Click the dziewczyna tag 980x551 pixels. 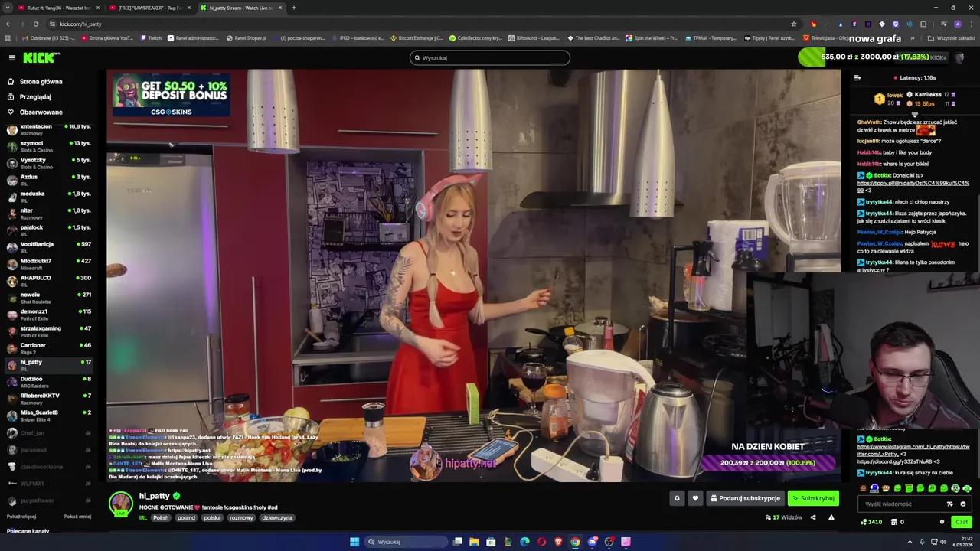pyautogui.click(x=277, y=517)
